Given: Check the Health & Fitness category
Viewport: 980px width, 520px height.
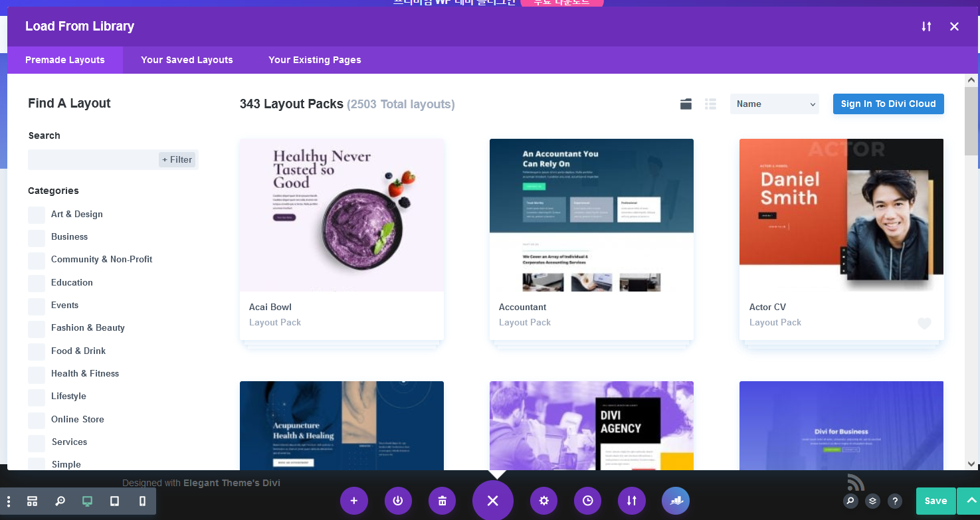Looking at the screenshot, I should point(37,375).
